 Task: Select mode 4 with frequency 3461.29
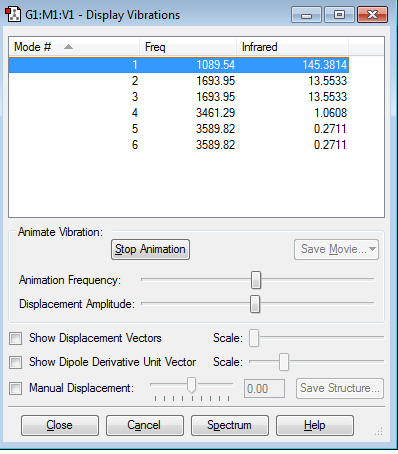(179, 113)
